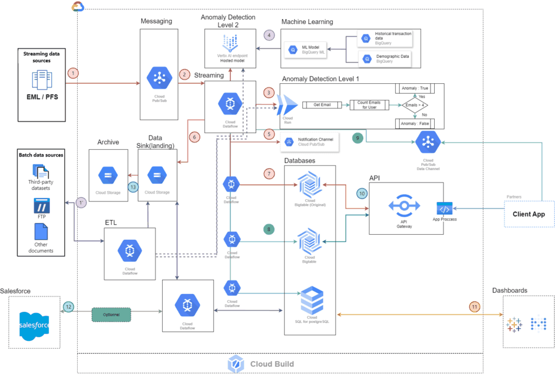
Task: Select the API Gateway icon
Action: coord(404,206)
